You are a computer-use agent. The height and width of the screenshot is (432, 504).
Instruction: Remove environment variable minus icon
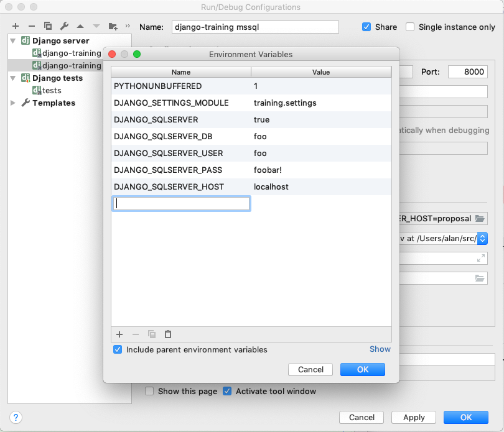[136, 334]
